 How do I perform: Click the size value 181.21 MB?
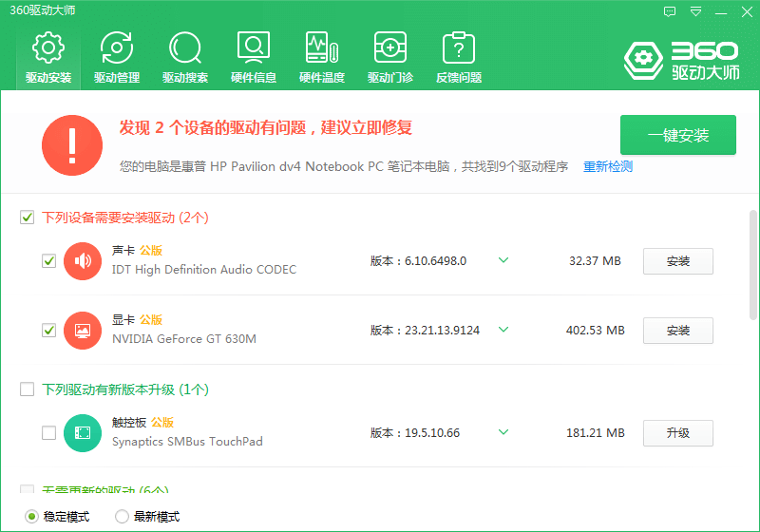[x=596, y=433]
